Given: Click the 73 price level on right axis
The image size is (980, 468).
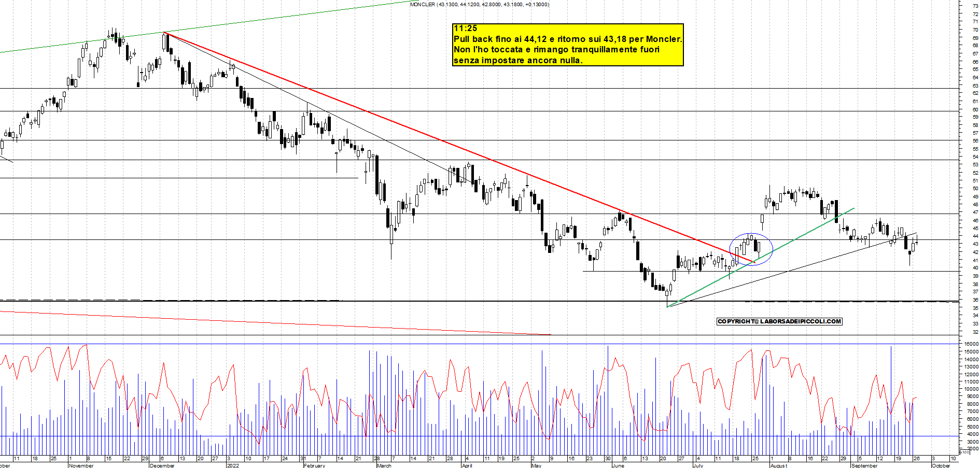Looking at the screenshot, I should (x=975, y=6).
